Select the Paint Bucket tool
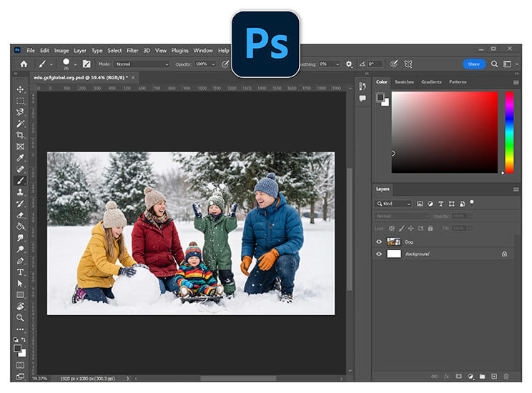Screen dimensions: 532x393 (20, 227)
